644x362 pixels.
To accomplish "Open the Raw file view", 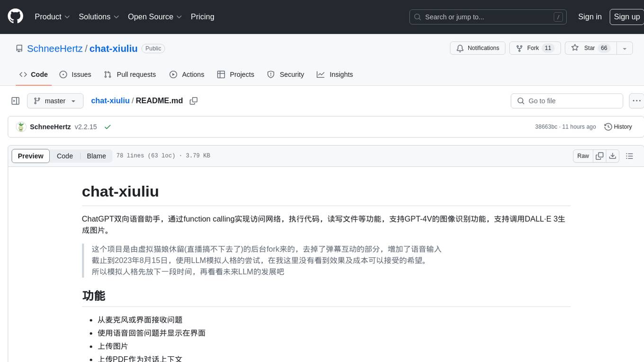I will click(x=583, y=156).
